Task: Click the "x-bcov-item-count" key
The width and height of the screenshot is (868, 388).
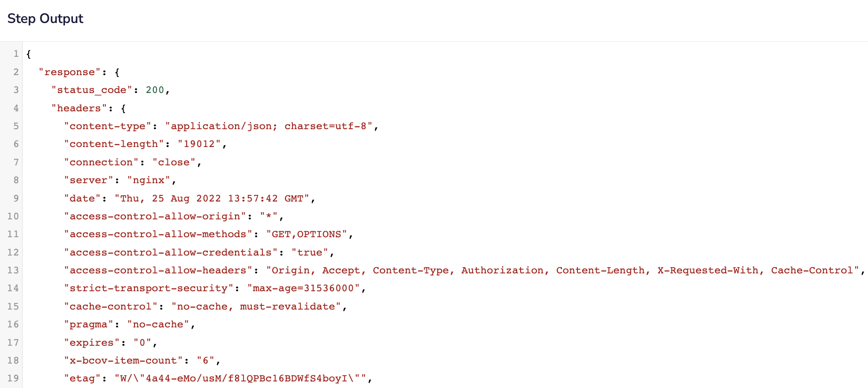Action: [x=123, y=361]
